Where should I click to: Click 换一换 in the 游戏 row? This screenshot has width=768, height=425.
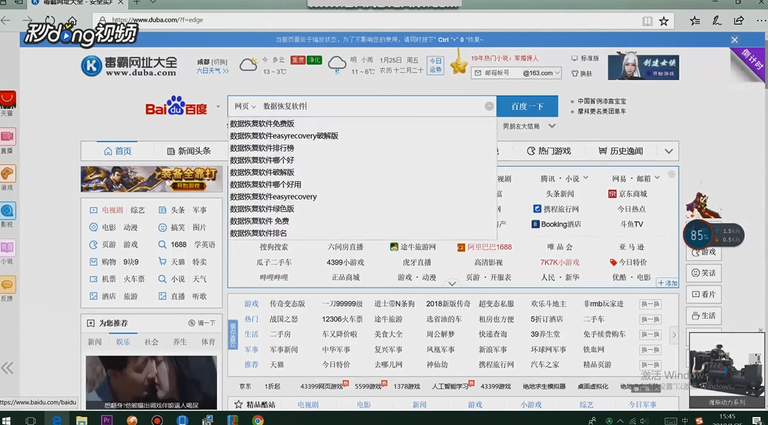pyautogui.click(x=650, y=304)
